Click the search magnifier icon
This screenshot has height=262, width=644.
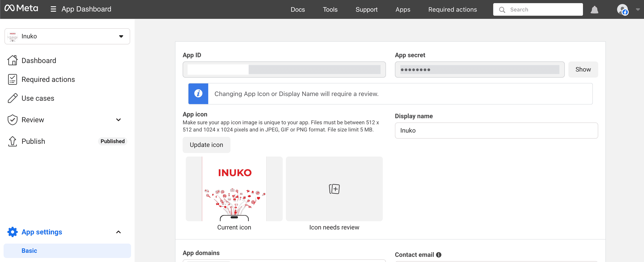502,9
